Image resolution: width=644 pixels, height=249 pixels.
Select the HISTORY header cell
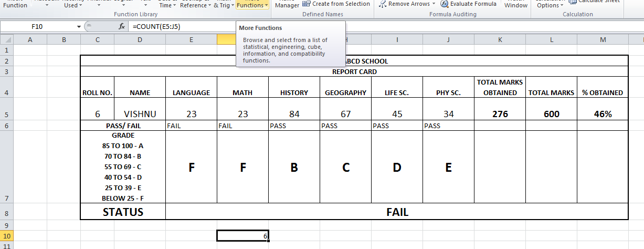point(294,87)
